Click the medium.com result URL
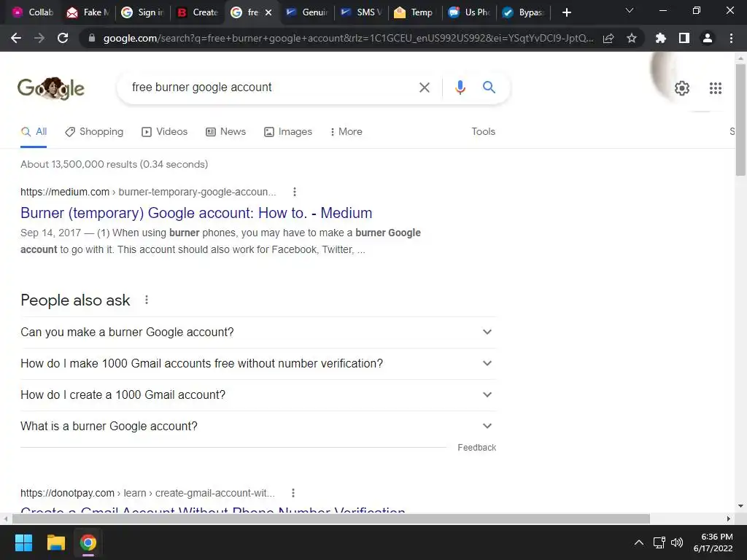Image resolution: width=747 pixels, height=560 pixels. point(148,192)
